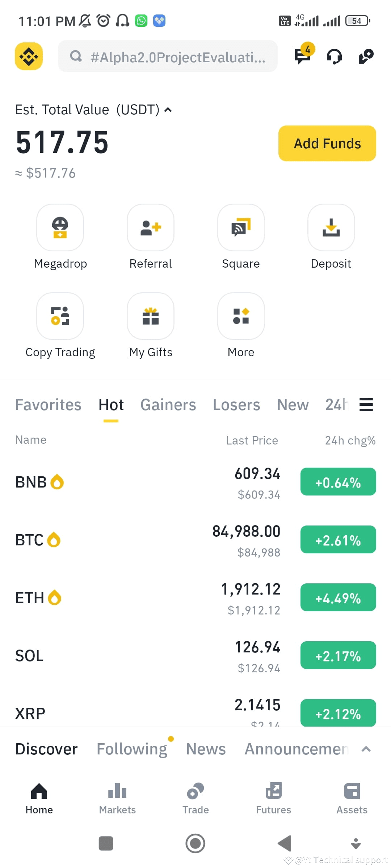Open the BNB market row
Image resolution: width=391 pixels, height=868 pixels.
195,482
